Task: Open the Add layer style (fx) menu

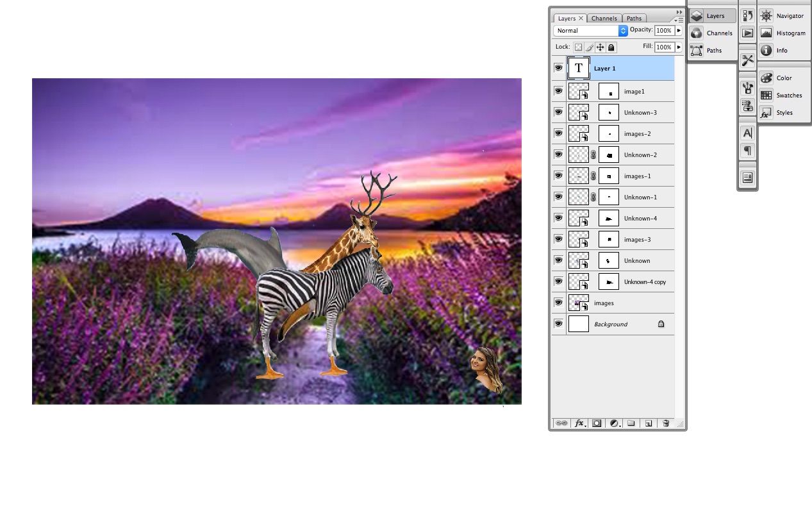Action: pos(579,423)
